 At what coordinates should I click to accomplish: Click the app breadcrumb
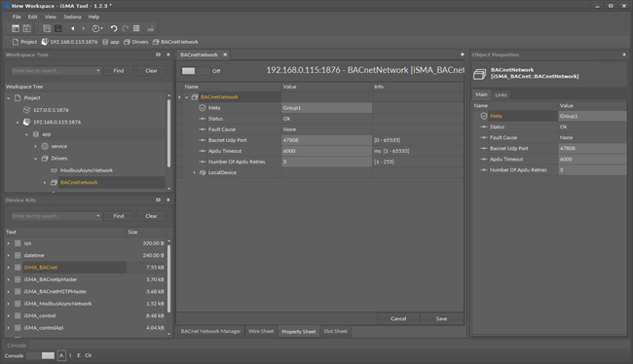(111, 42)
